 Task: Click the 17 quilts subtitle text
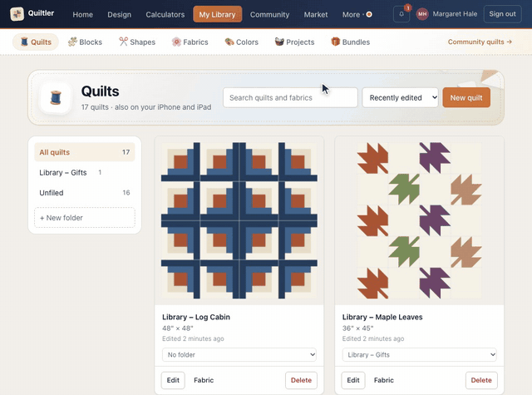coord(146,107)
